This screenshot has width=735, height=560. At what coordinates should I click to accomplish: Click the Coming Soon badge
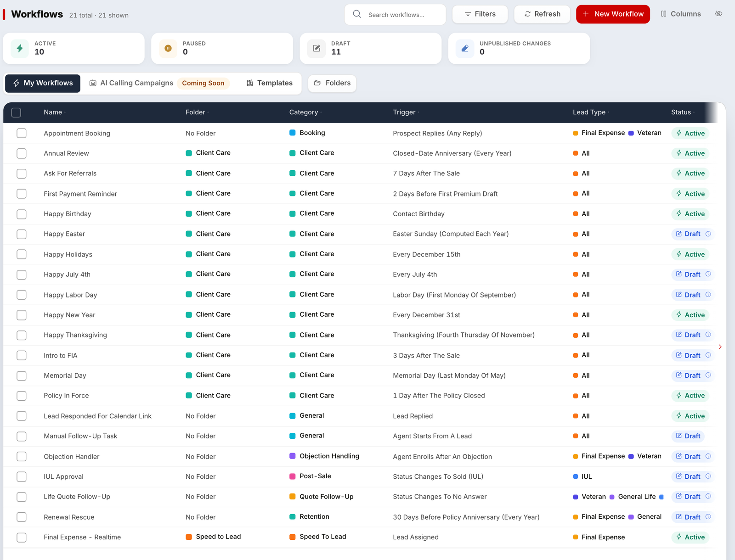[203, 83]
